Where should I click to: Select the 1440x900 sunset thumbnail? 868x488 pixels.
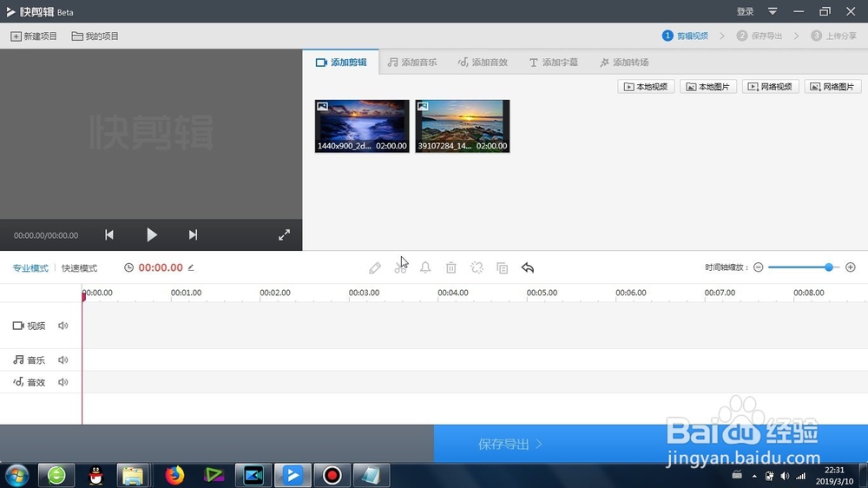click(362, 126)
